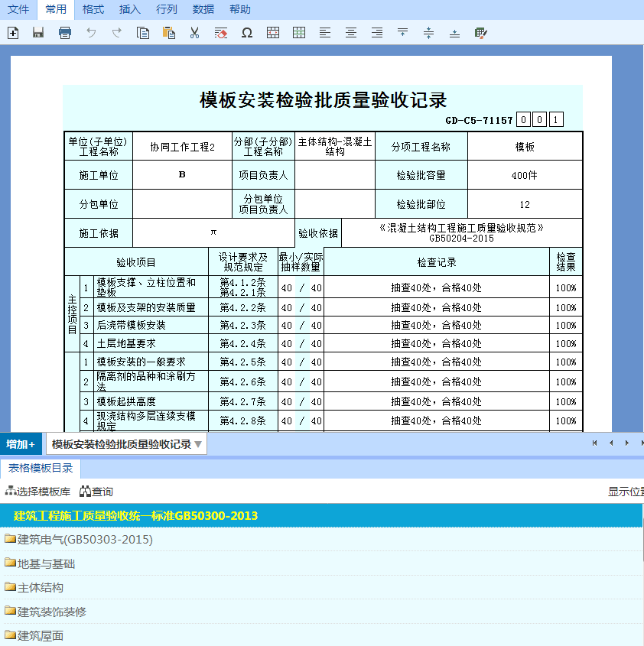Insert special symbol with omega icon
The image size is (644, 646).
[246, 33]
